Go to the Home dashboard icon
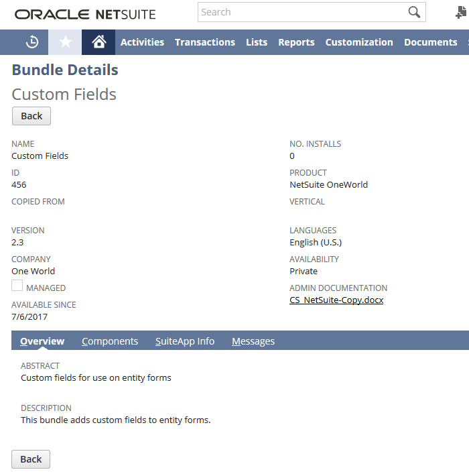 pyautogui.click(x=98, y=42)
